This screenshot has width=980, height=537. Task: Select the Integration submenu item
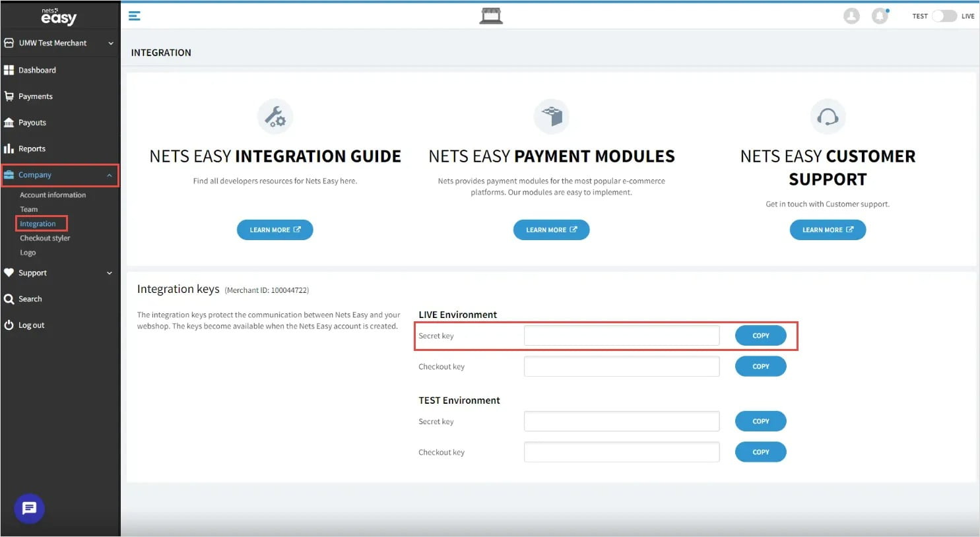pos(38,224)
